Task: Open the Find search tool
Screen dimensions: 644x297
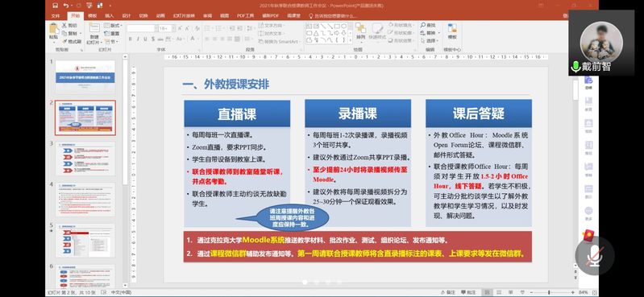Action: tap(428, 26)
